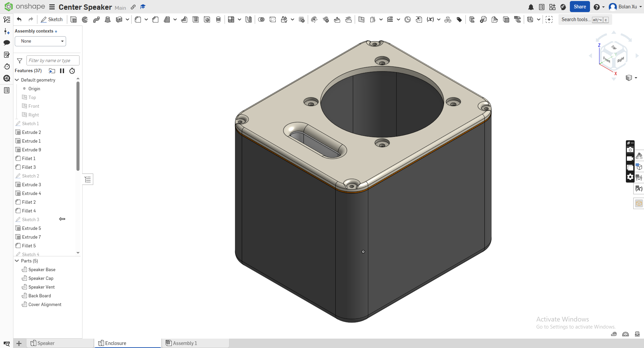Open the Assembly contexts None dropdown
The image size is (644, 348).
pos(41,41)
